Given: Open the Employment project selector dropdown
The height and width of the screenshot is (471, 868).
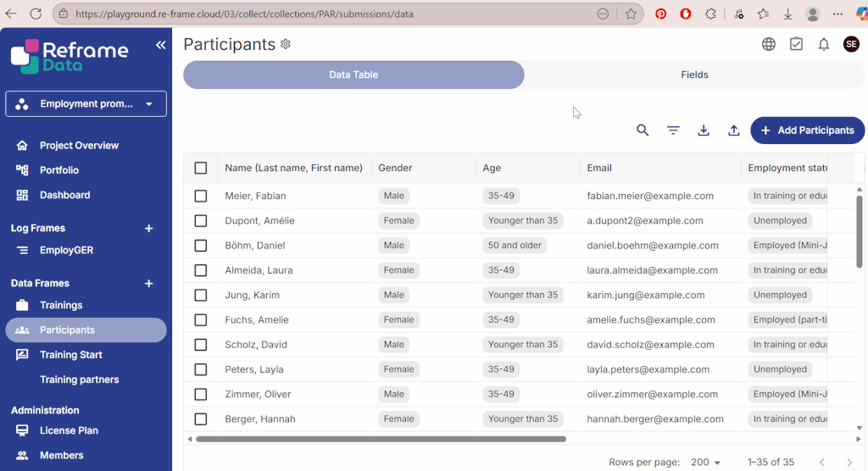Looking at the screenshot, I should point(86,104).
